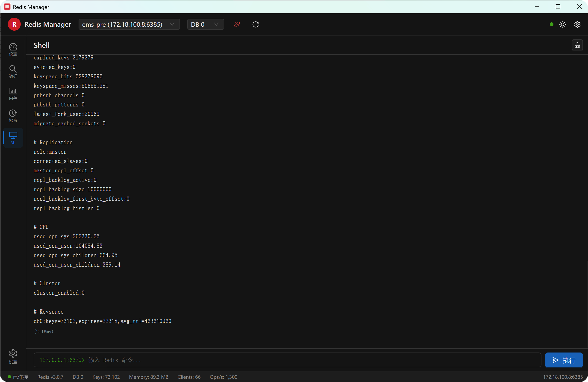The image size is (588, 382).
Task: Click the expired_keys:3179379 output line
Action: 64,58
